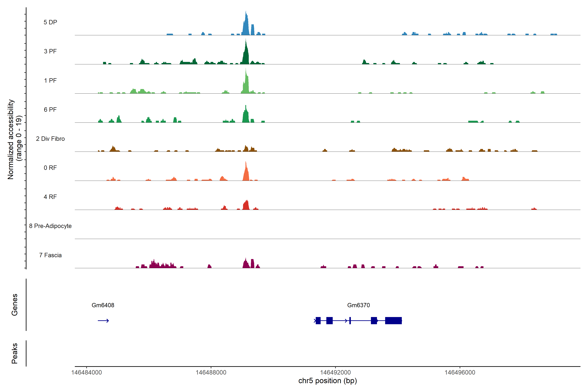The width and height of the screenshot is (588, 392).
Task: Click the purple 7 Fascia peak
Action: [246, 264]
